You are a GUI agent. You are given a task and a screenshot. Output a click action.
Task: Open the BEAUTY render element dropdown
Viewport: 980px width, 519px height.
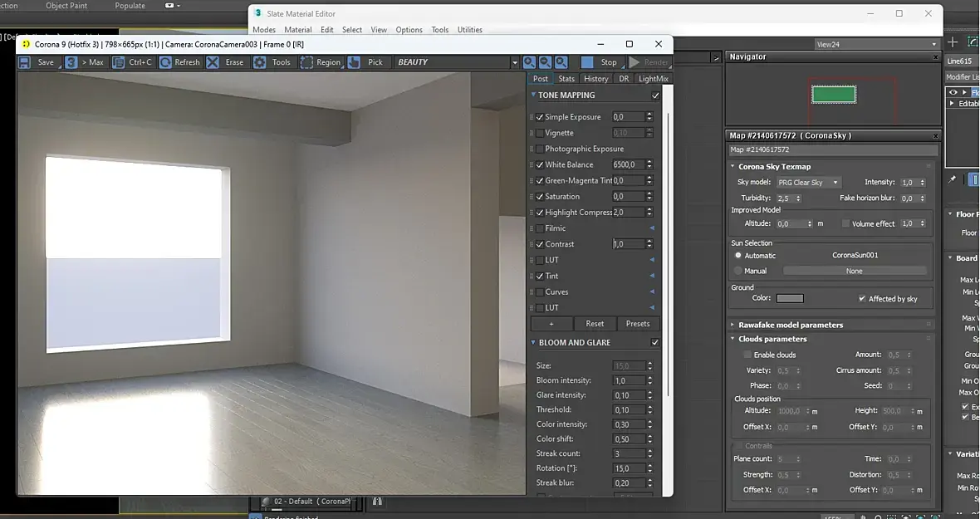[514, 62]
